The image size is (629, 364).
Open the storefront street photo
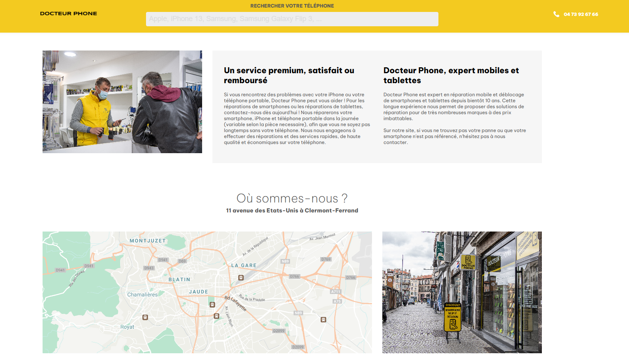[462, 292]
